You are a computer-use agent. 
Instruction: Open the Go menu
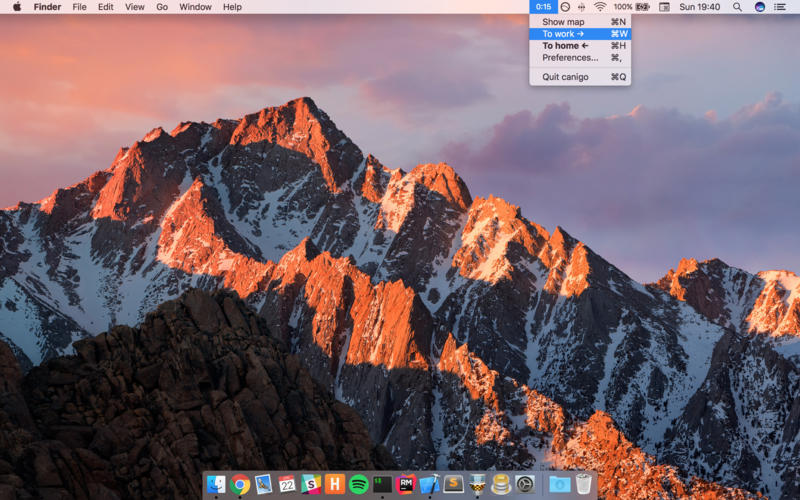pyautogui.click(x=162, y=7)
